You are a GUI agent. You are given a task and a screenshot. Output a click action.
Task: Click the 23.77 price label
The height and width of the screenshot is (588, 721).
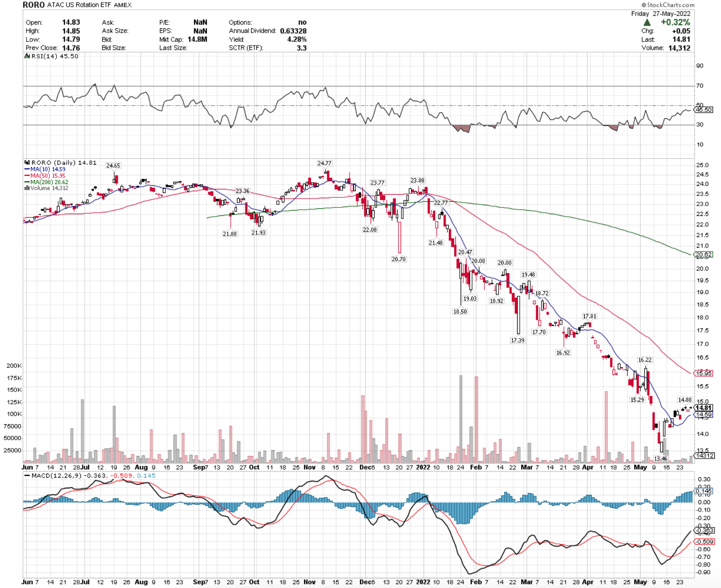coord(377,182)
